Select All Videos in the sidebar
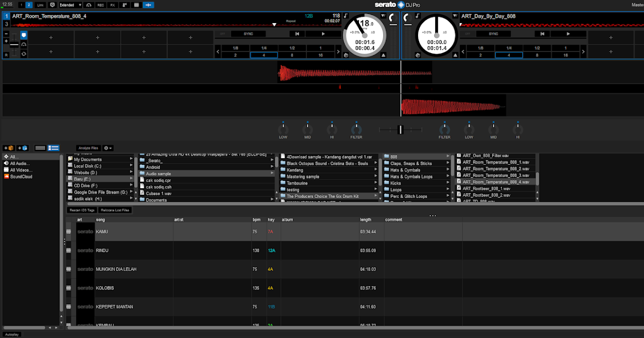The width and height of the screenshot is (644, 338). click(20, 170)
